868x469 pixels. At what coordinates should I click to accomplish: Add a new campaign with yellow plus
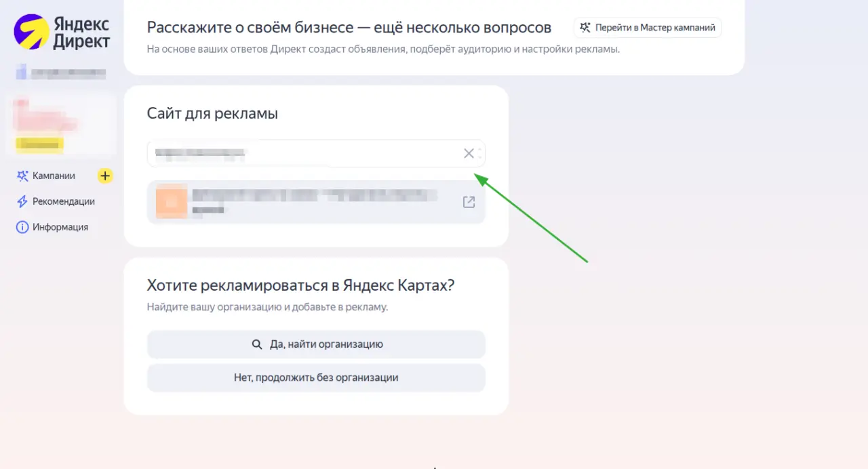click(x=104, y=176)
